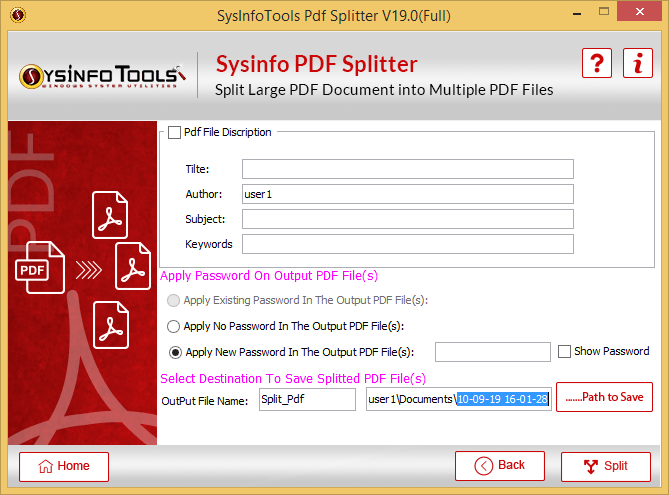Click the app icon in title bar
This screenshot has height=495, width=669.
pyautogui.click(x=18, y=15)
